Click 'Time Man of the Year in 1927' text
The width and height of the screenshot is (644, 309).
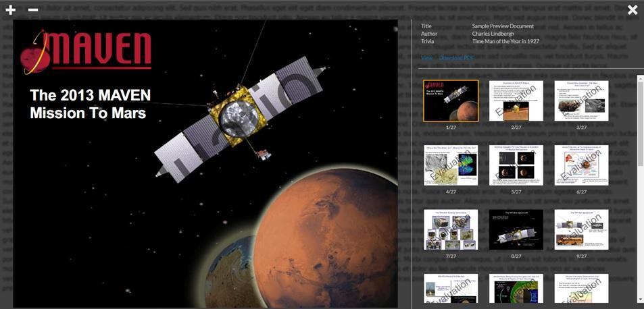click(505, 41)
